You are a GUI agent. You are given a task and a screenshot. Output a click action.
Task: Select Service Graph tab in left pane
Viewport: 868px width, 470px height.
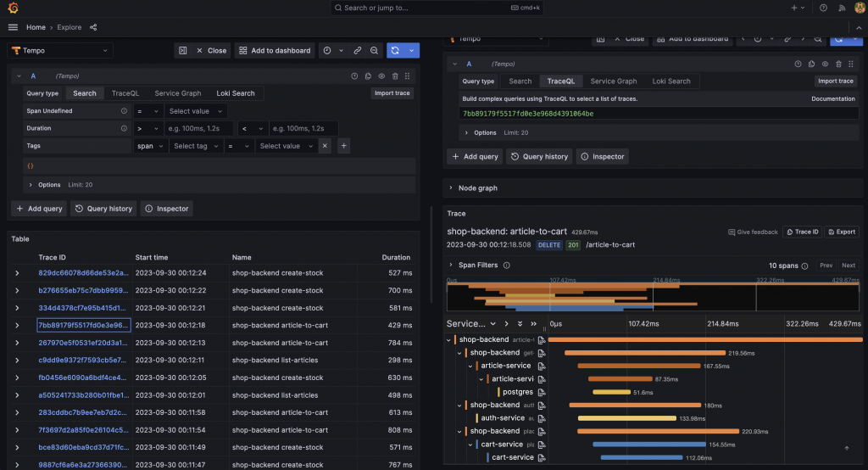[x=178, y=93]
